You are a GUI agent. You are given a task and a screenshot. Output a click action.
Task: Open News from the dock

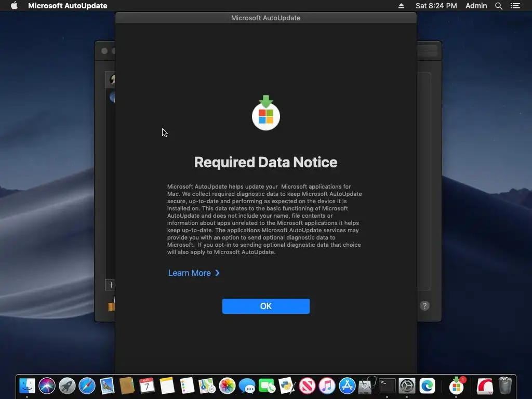tap(307, 386)
